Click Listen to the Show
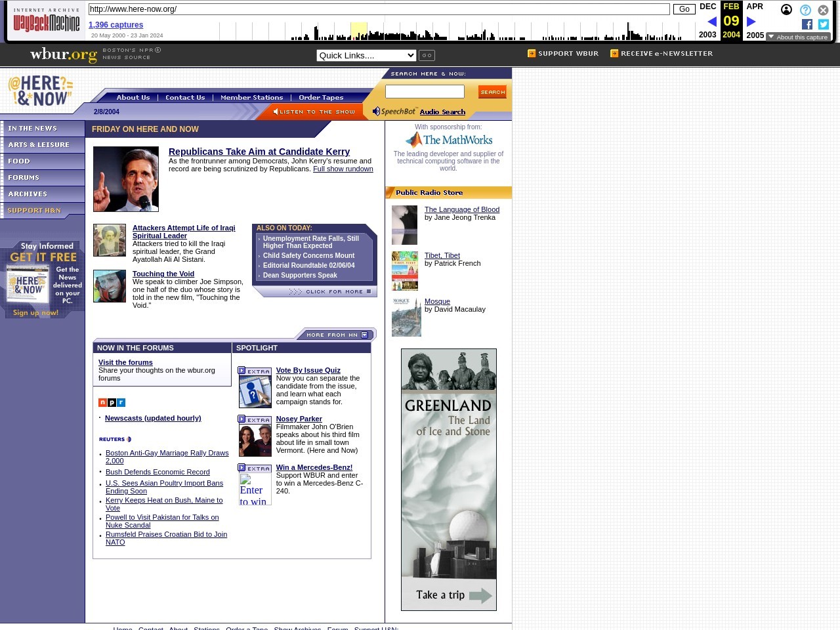840x630 pixels. pyautogui.click(x=314, y=112)
